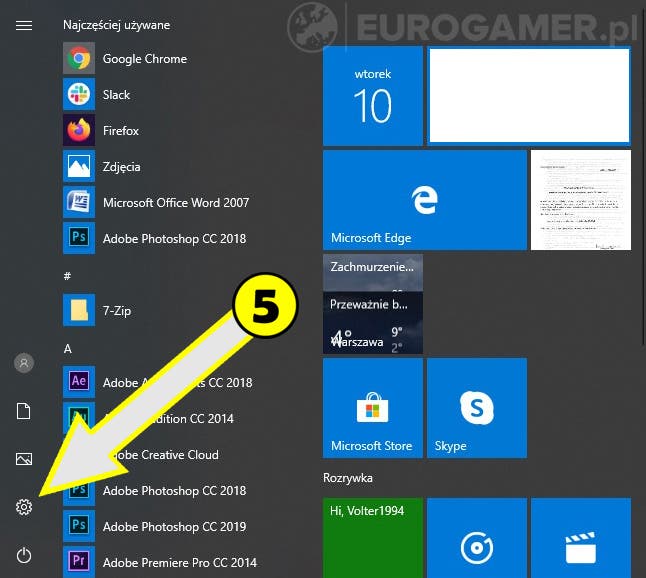646x578 pixels.
Task: Expand the Start menu hamburger button
Action: [x=24, y=26]
